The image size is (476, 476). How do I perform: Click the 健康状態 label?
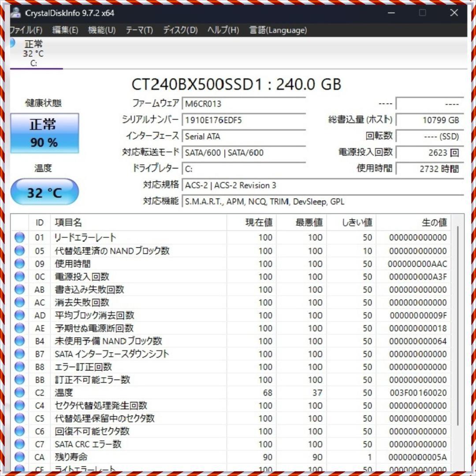click(43, 103)
